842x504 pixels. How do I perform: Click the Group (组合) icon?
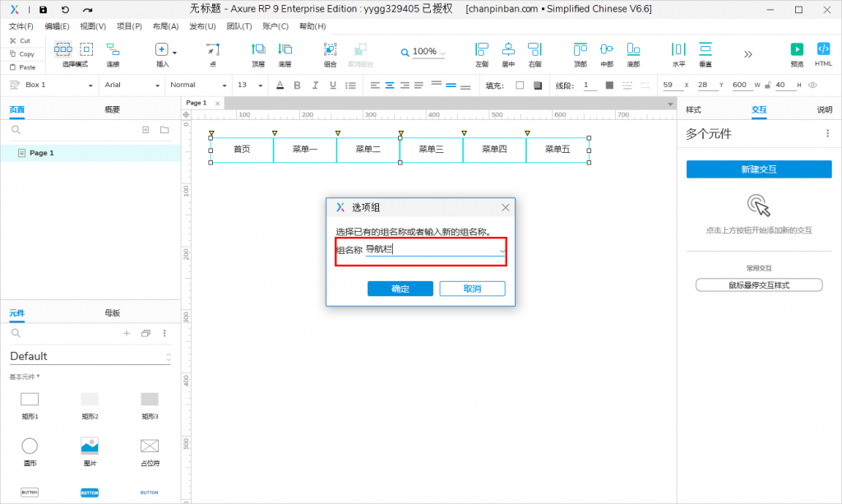pos(330,50)
